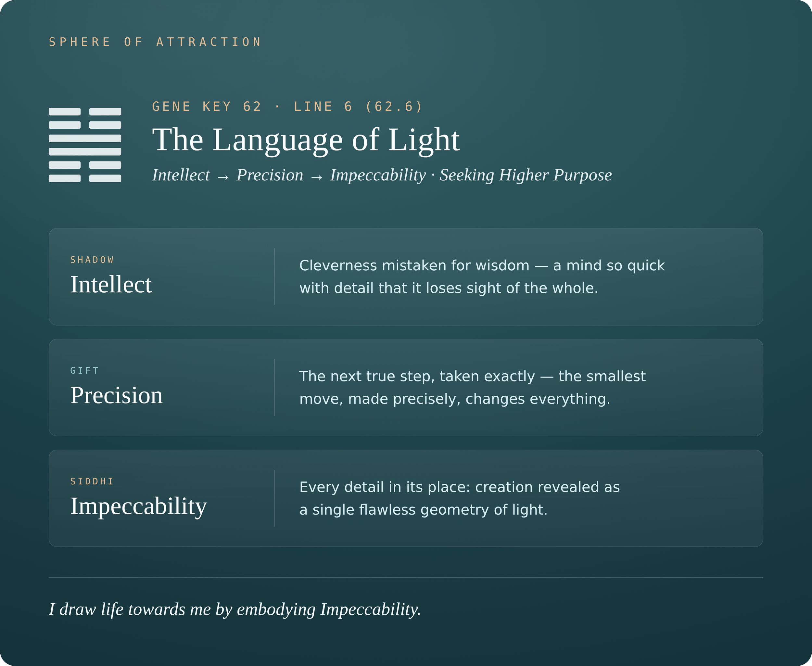The height and width of the screenshot is (666, 812).
Task: Click the Impeccability heading in Siddhi card
Action: pyautogui.click(x=138, y=506)
